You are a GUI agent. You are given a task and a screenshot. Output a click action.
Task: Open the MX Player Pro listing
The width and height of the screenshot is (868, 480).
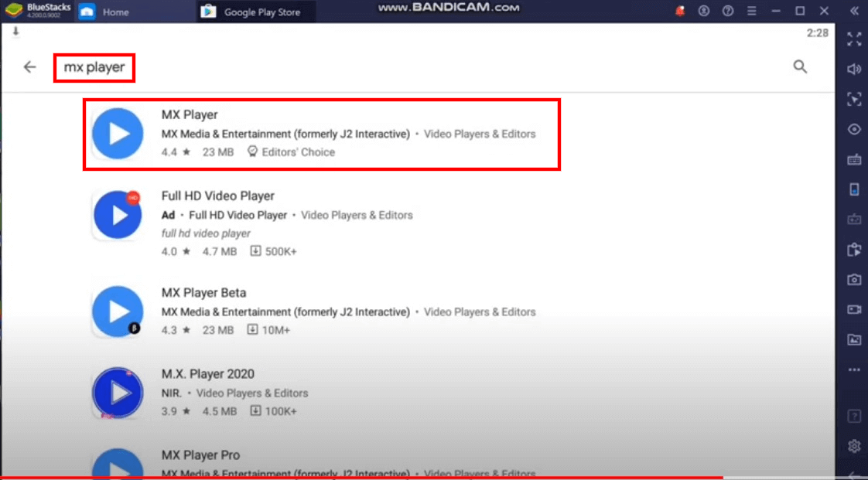tap(322, 464)
